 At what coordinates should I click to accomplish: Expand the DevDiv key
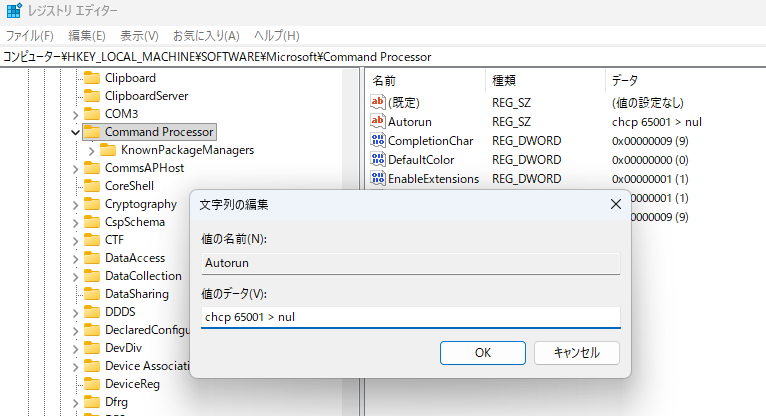pos(75,348)
